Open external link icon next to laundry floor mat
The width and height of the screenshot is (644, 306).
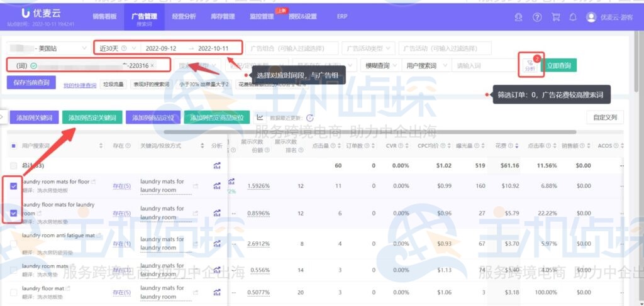[x=68, y=288]
